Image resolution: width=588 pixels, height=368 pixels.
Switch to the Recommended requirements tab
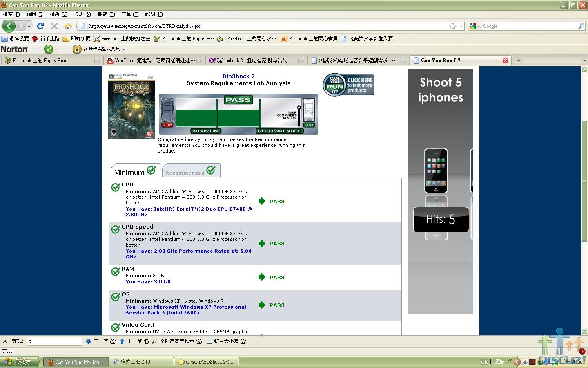pos(191,171)
